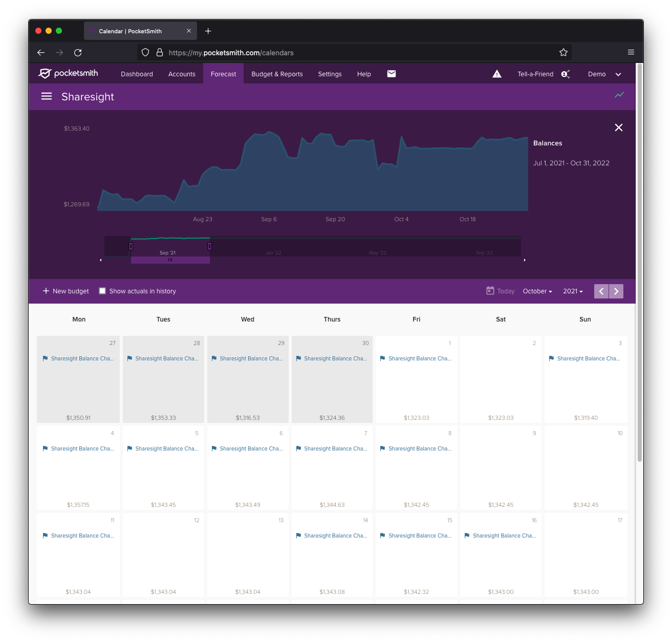Image resolution: width=672 pixels, height=642 pixels.
Task: Open the 2021 year dropdown
Action: click(572, 291)
